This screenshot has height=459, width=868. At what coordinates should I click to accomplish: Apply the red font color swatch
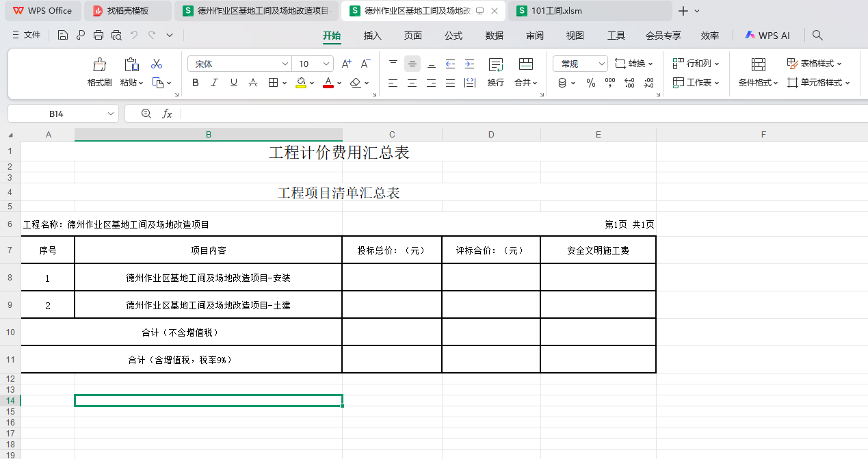[328, 83]
